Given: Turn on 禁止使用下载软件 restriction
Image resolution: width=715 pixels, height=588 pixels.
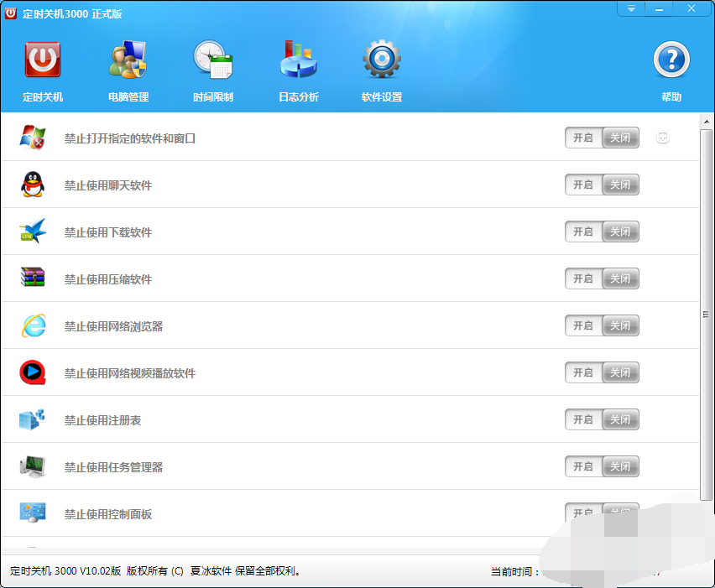Looking at the screenshot, I should (x=583, y=232).
